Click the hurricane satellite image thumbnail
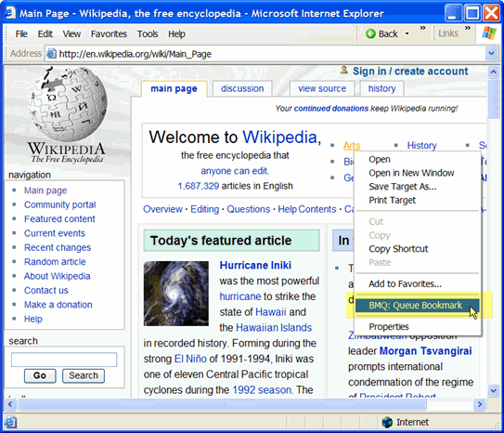 (x=175, y=294)
